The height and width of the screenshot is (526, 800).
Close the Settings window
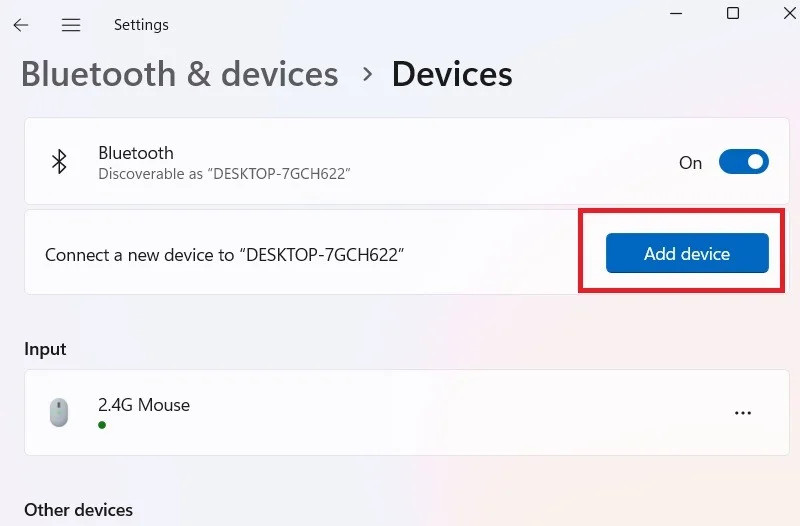coord(789,13)
